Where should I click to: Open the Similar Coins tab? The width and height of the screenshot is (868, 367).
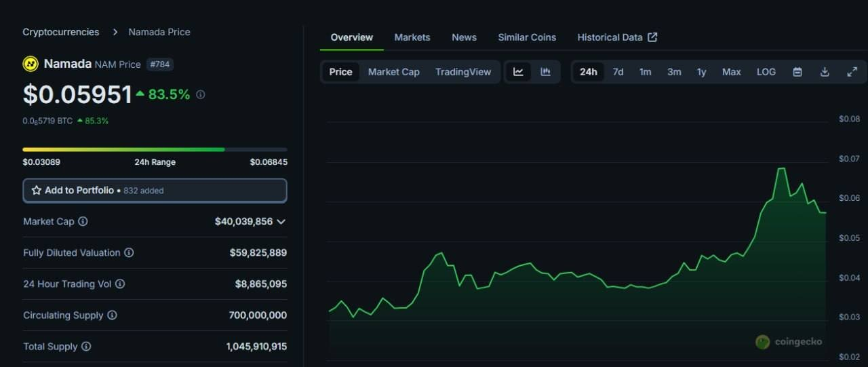(x=527, y=37)
